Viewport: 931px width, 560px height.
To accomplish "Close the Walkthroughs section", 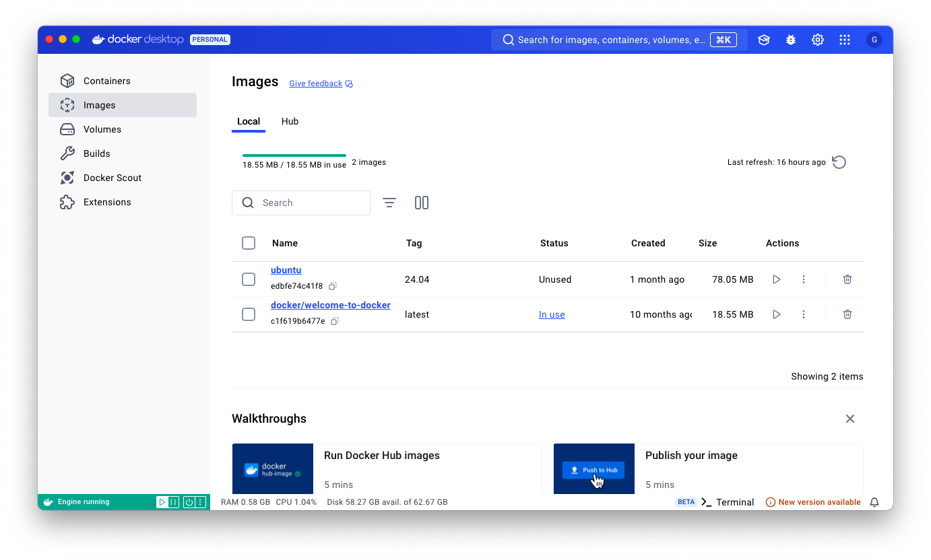I will tap(850, 419).
